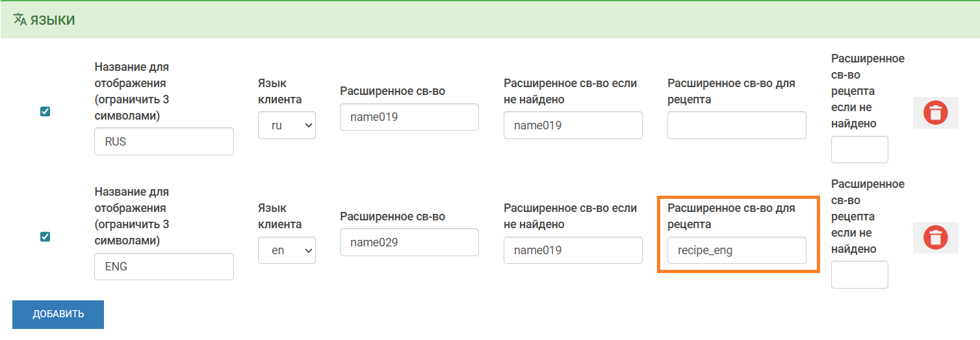The width and height of the screenshot is (980, 340).
Task: Edit the recipe_eng recipe property field
Action: point(736,250)
